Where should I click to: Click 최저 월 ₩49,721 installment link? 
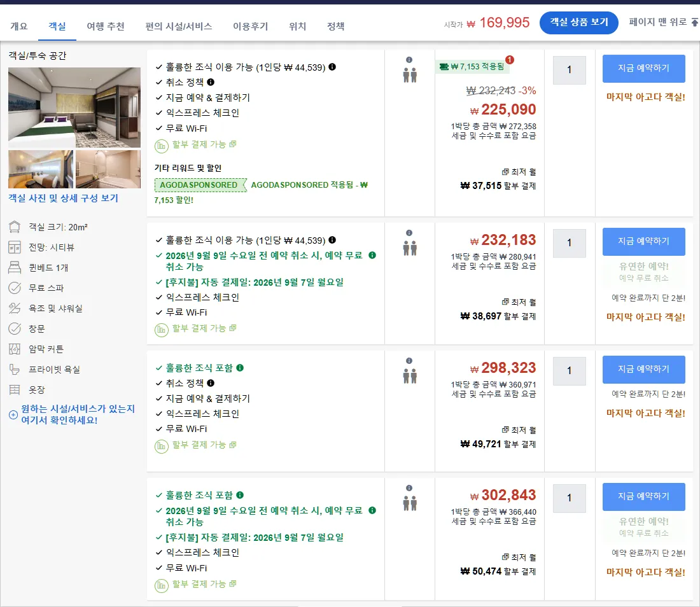(498, 437)
